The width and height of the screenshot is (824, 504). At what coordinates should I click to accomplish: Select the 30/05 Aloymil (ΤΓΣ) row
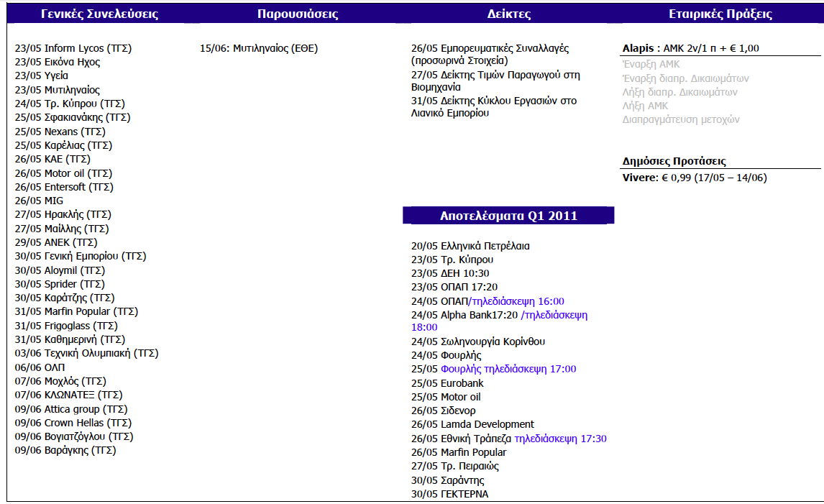click(60, 270)
